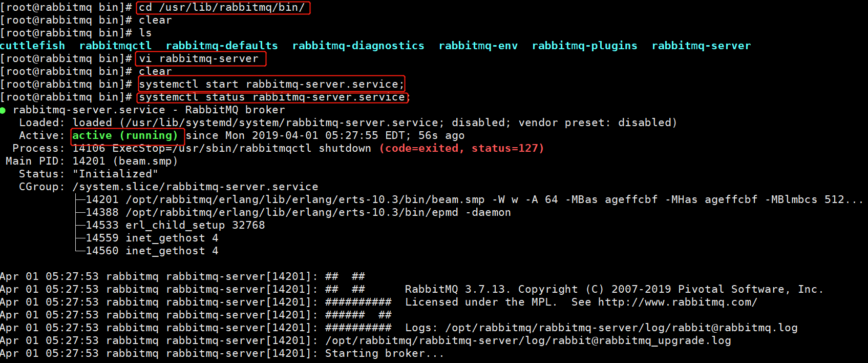Open the http://www.rabbitmq.com/ URL
The width and height of the screenshot is (868, 363).
pos(678,302)
